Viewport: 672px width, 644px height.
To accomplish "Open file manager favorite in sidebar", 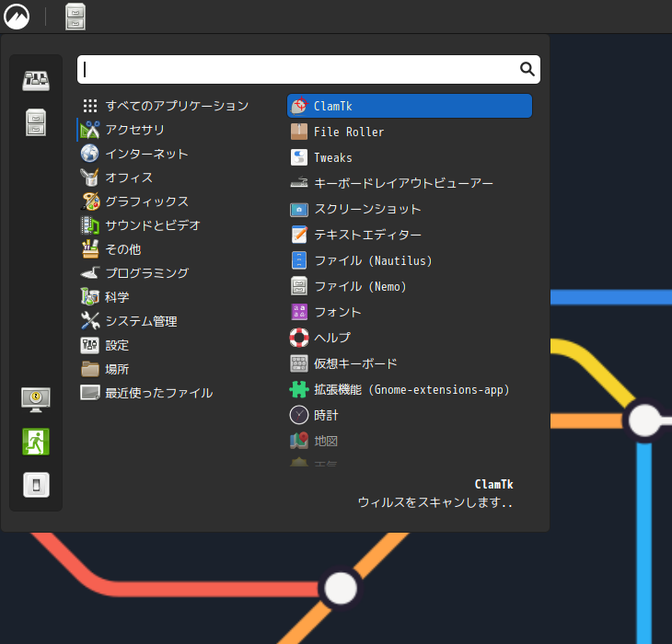I will [x=36, y=122].
